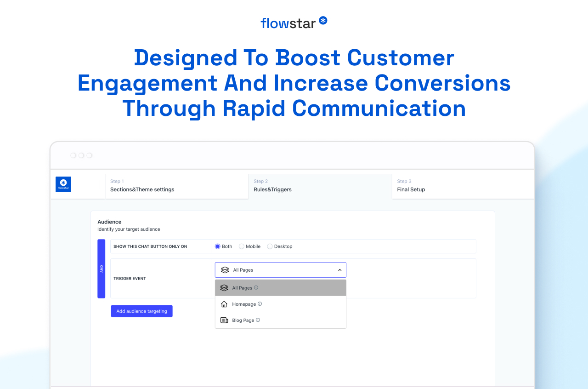Click info icon next to Homepage option
Image resolution: width=588 pixels, height=389 pixels.
[x=260, y=304]
